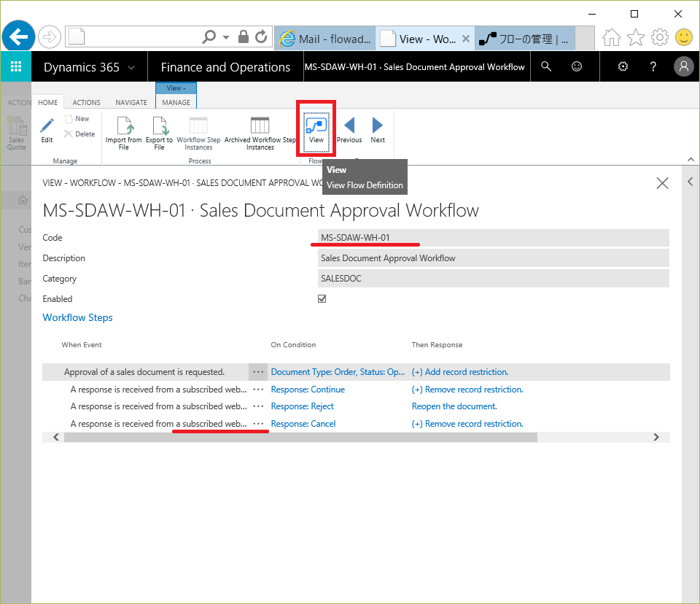This screenshot has width=700, height=604.
Task: Click Delete in the Manage group
Action: (79, 134)
